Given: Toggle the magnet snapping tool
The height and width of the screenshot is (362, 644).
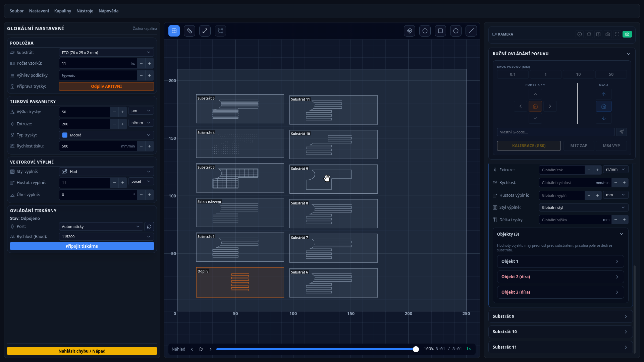Looking at the screenshot, I should click(410, 31).
